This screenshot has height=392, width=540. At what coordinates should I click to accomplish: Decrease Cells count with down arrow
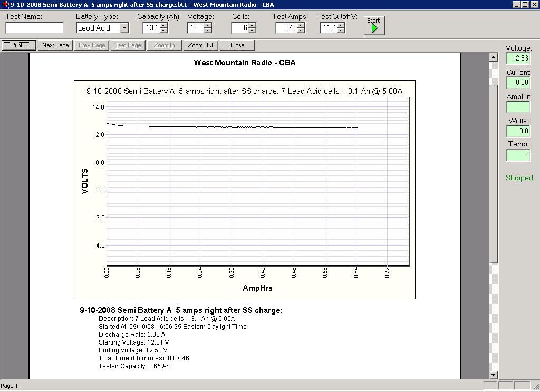tap(253, 31)
